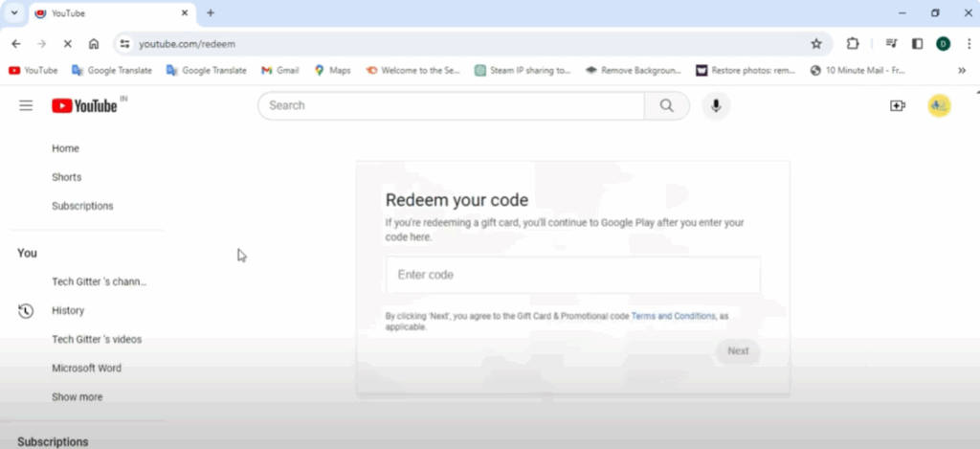Image resolution: width=980 pixels, height=449 pixels.
Task: Go to Home in the sidebar
Action: pyautogui.click(x=66, y=148)
